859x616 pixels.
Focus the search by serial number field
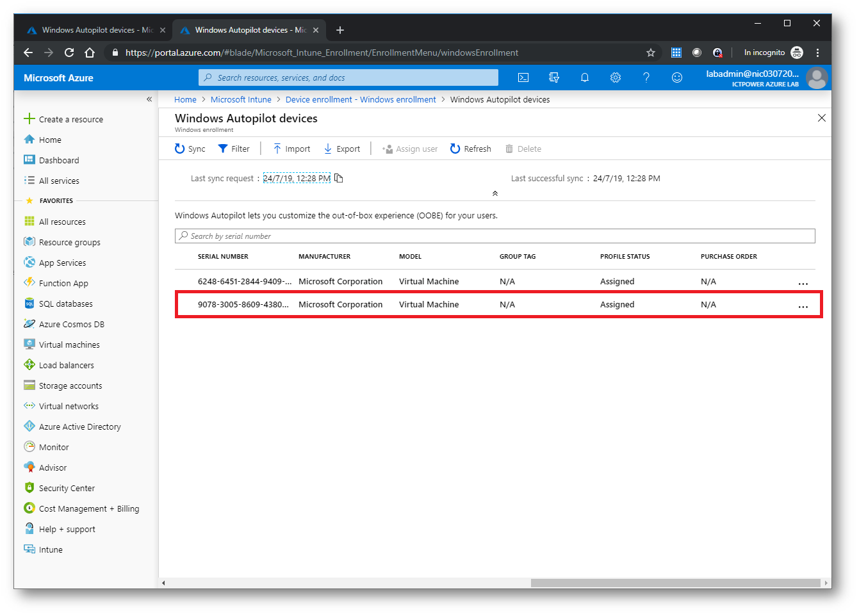tap(495, 236)
